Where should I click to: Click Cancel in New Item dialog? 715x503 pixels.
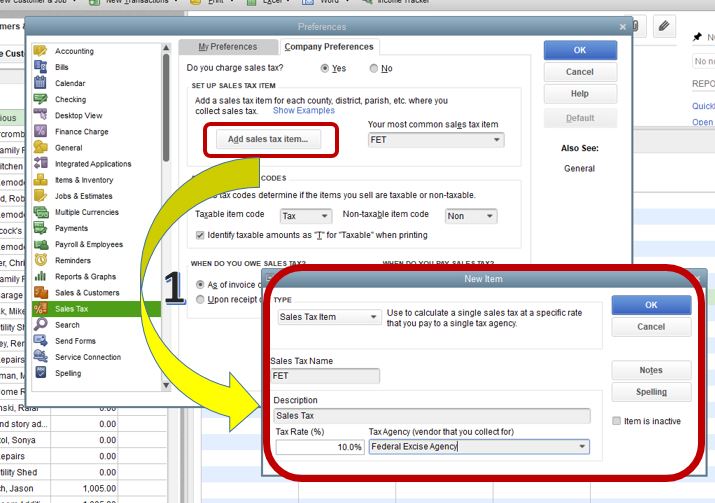[x=651, y=327]
